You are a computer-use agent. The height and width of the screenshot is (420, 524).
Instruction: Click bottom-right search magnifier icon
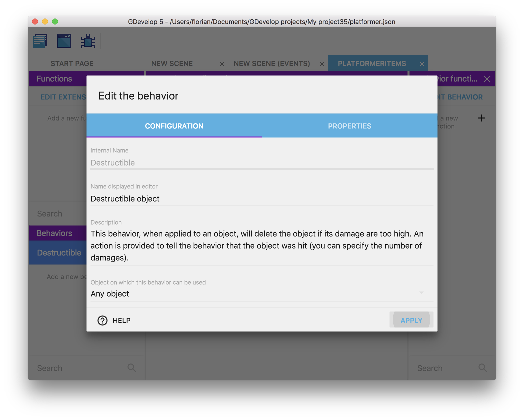pyautogui.click(x=482, y=368)
